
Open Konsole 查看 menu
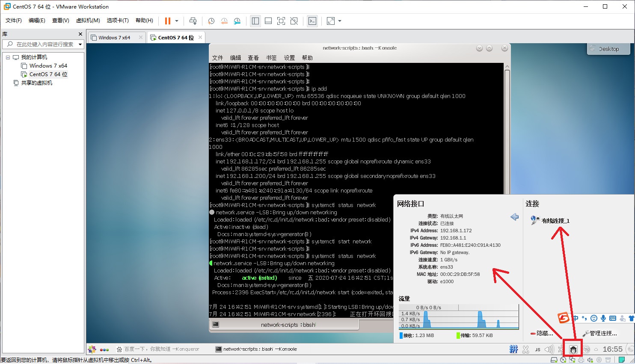[253, 58]
